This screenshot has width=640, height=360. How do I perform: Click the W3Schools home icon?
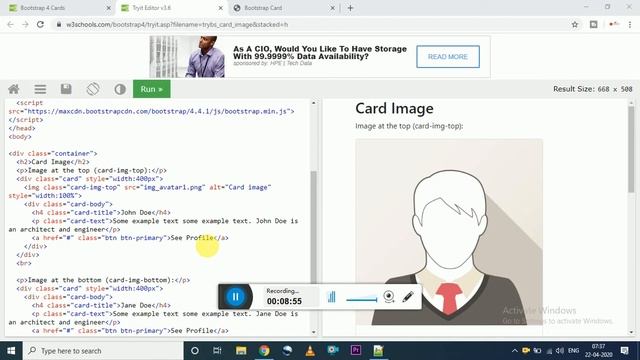pos(14,89)
